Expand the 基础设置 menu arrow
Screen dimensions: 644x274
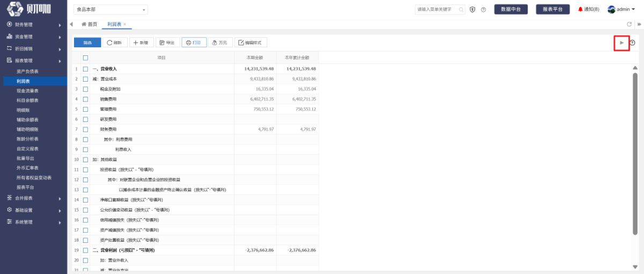pos(60,210)
